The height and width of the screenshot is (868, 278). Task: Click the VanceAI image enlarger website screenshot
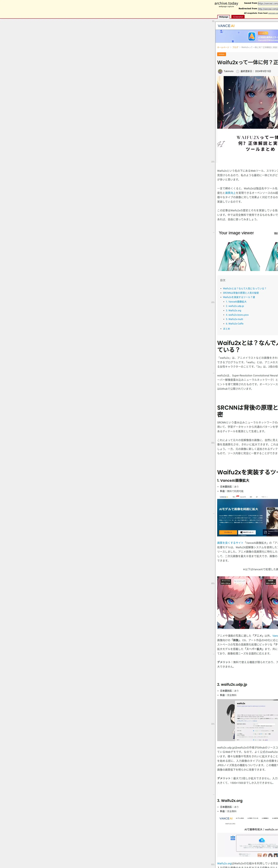point(248,516)
